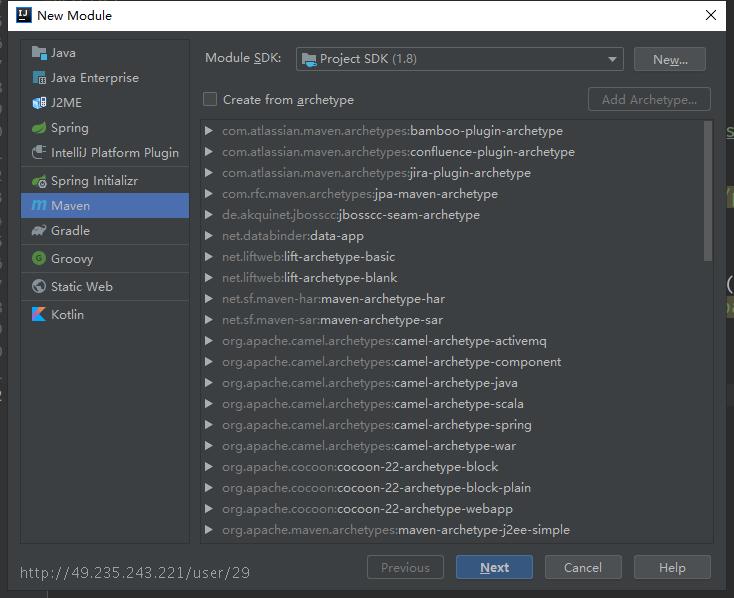
Task: Click the New... SDK button
Action: [x=670, y=59]
